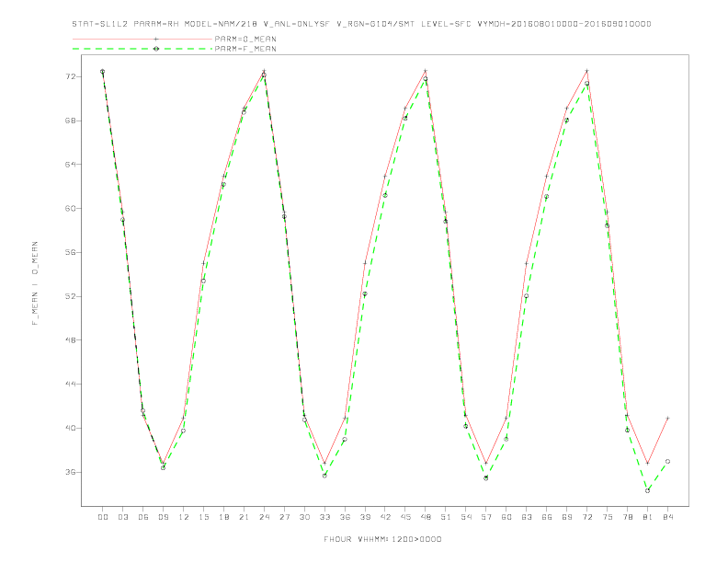
Task: Click x-axis tick label 42
Action: click(x=385, y=517)
